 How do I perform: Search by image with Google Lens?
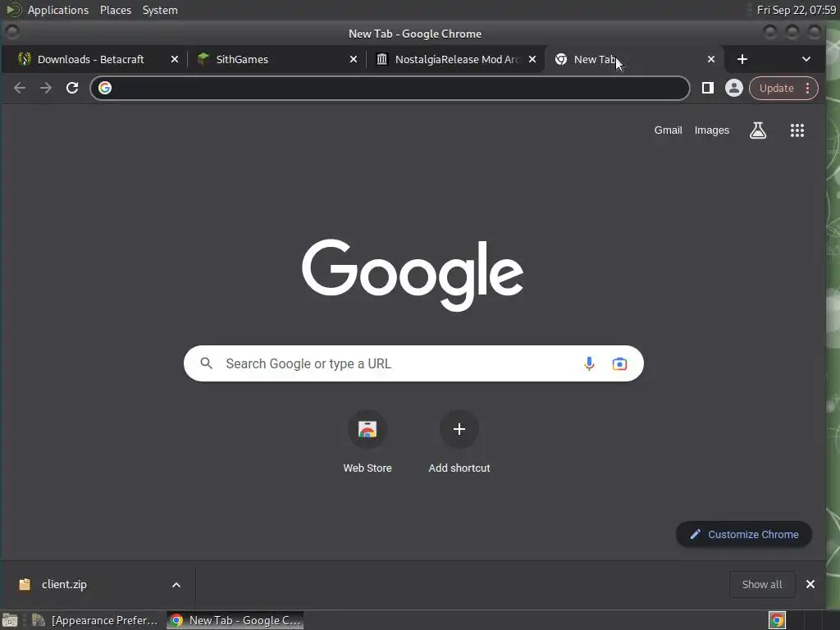[619, 363]
